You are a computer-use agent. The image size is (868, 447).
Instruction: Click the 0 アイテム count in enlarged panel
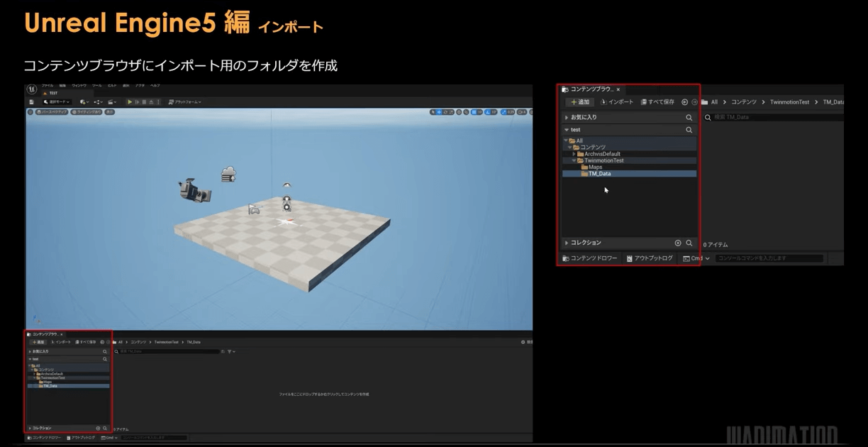[x=716, y=245]
